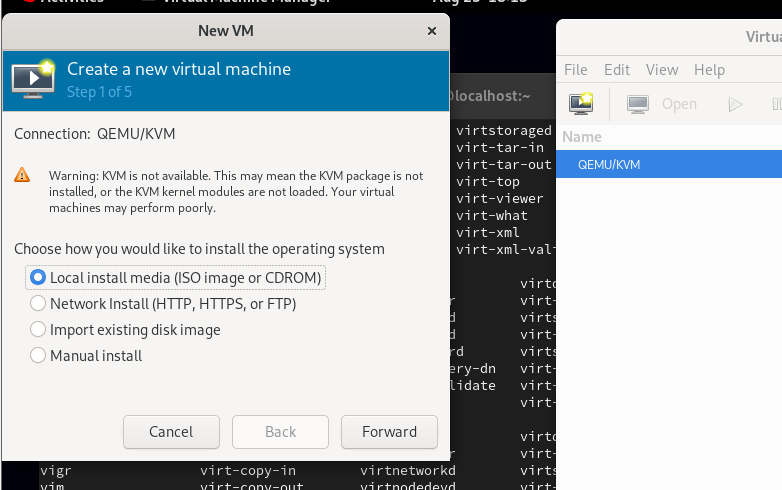Click the new virtual machine monitor icon
782x490 pixels.
point(33,80)
